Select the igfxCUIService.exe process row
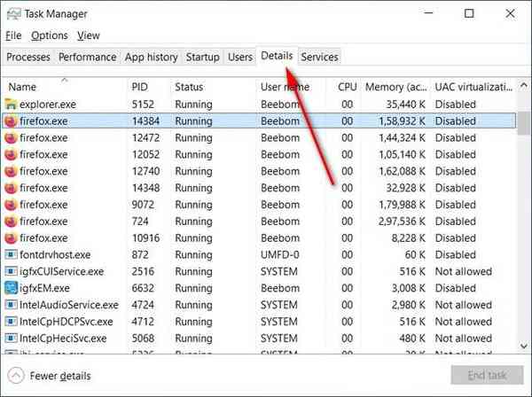The image size is (532, 397). [x=61, y=271]
